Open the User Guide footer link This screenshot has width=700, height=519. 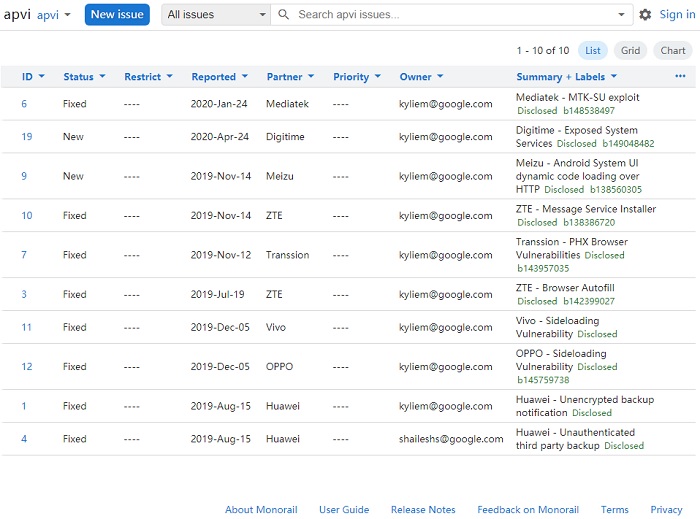[344, 510]
